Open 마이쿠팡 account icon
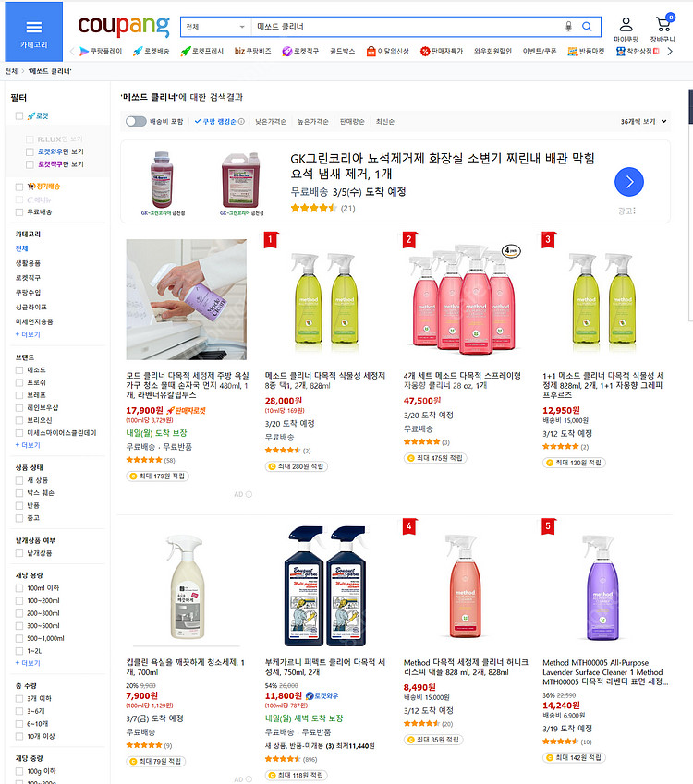Image resolution: width=693 pixels, height=784 pixels. pyautogui.click(x=626, y=30)
